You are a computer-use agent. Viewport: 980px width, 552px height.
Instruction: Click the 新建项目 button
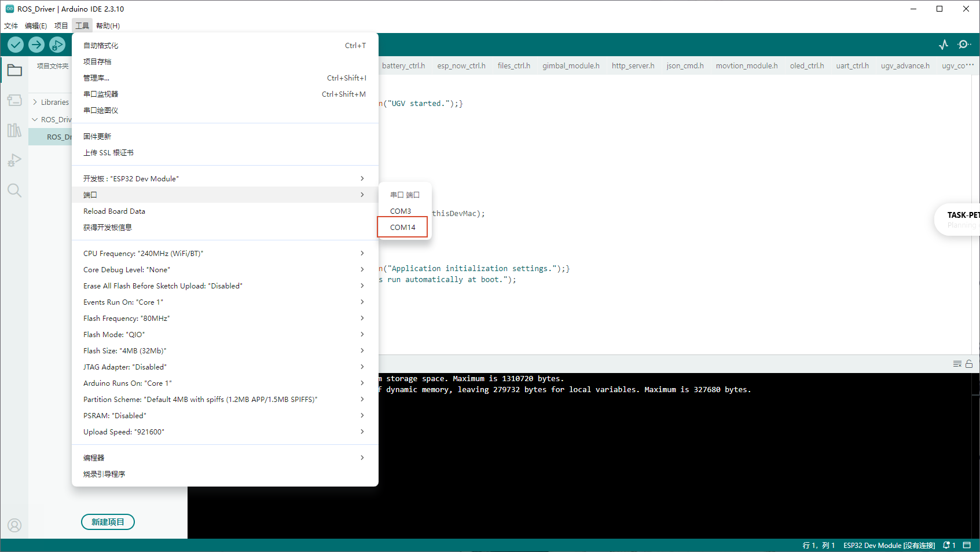(x=108, y=522)
